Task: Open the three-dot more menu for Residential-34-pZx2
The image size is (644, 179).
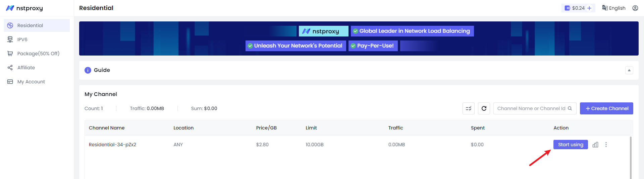Action: [606, 145]
